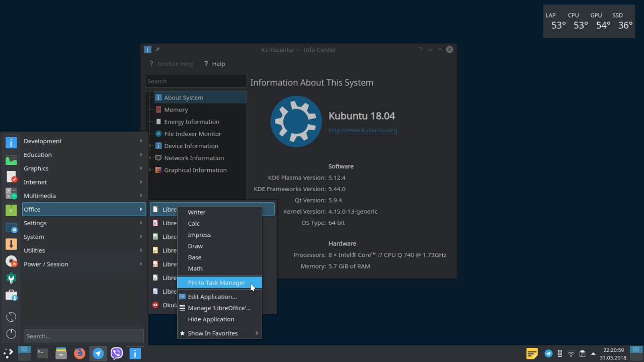Open the Settings category submenu
The height and width of the screenshot is (362, 644).
84,223
